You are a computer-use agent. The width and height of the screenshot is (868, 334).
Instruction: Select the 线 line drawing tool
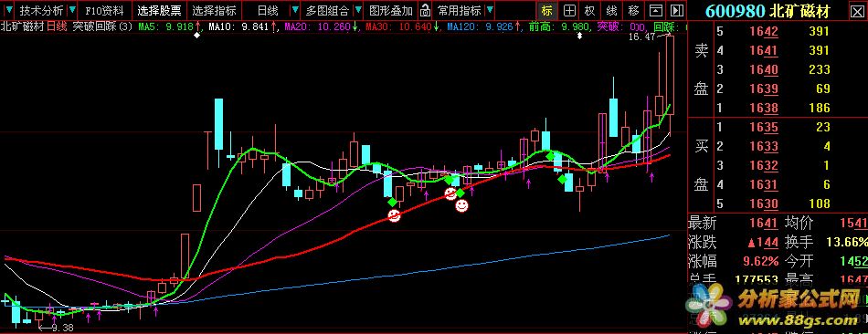pyautogui.click(x=611, y=10)
